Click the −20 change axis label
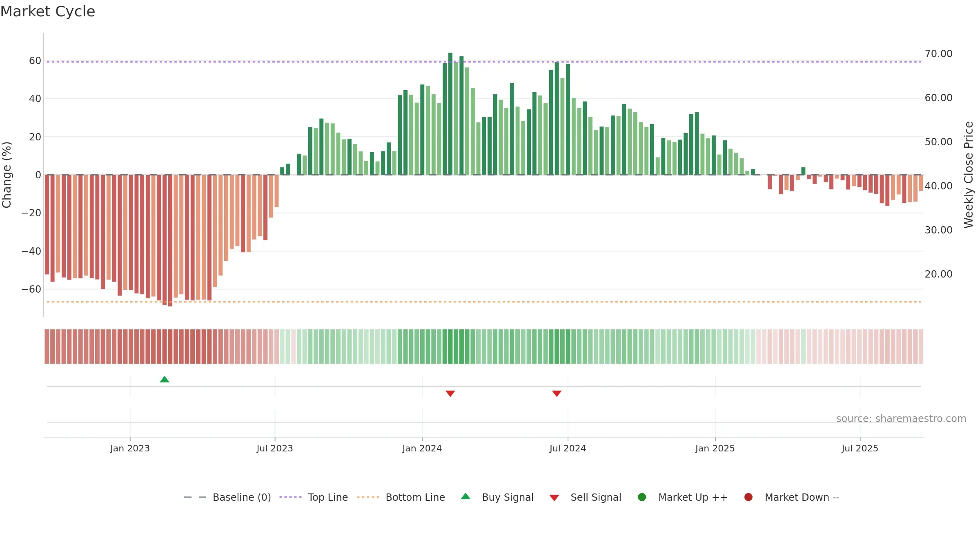The image size is (980, 551). pyautogui.click(x=31, y=213)
